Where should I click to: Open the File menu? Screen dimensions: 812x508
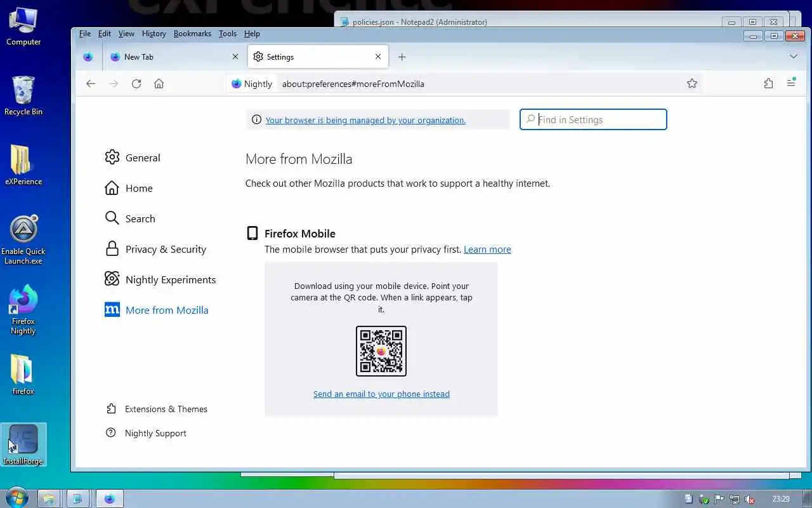pyautogui.click(x=85, y=34)
